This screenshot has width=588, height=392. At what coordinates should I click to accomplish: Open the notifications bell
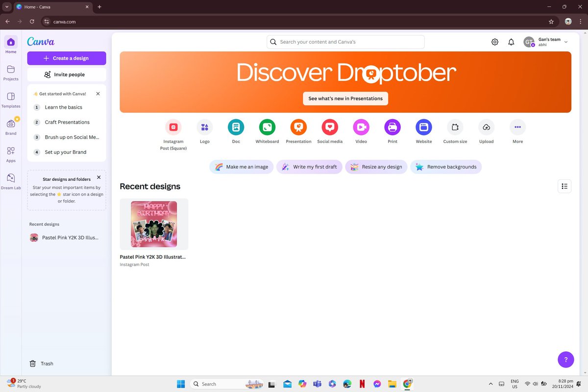point(511,42)
